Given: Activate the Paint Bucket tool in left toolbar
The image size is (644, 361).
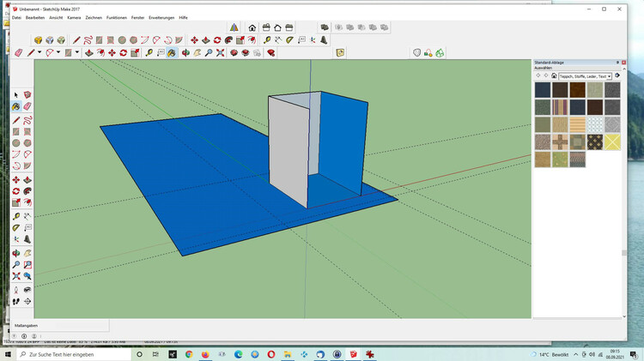Looking at the screenshot, I should click(16, 107).
